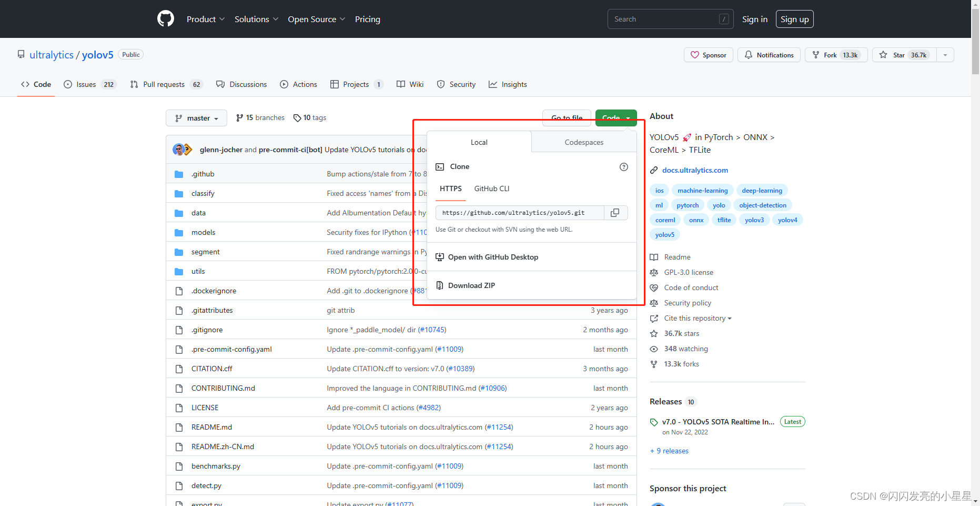Image resolution: width=980 pixels, height=506 pixels.
Task: Click glenn-jocher's commit author avatar
Action: click(178, 150)
